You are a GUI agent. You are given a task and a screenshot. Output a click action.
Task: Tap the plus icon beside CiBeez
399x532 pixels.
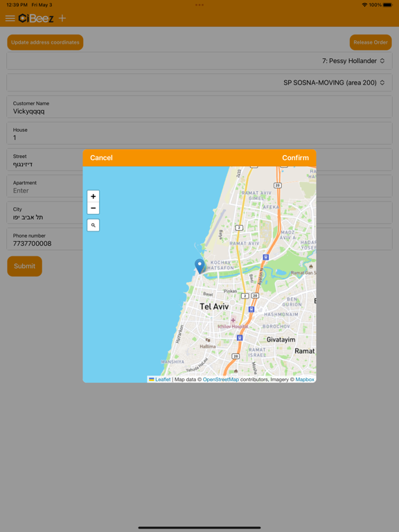click(x=62, y=18)
